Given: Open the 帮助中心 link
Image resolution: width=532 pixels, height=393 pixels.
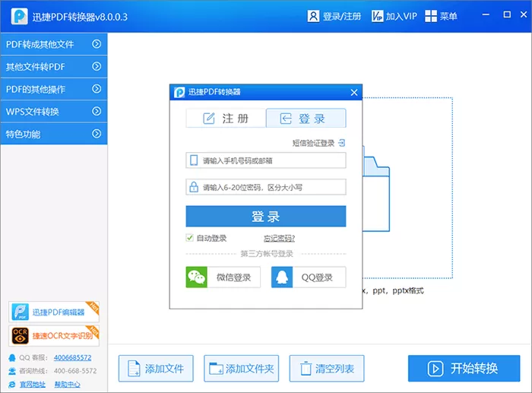Looking at the screenshot, I should (67, 385).
